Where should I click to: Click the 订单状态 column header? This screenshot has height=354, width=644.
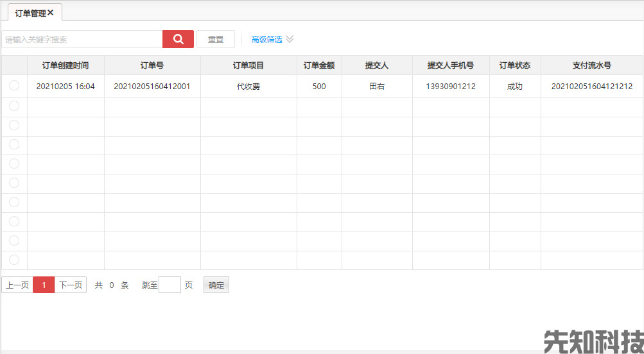point(515,65)
